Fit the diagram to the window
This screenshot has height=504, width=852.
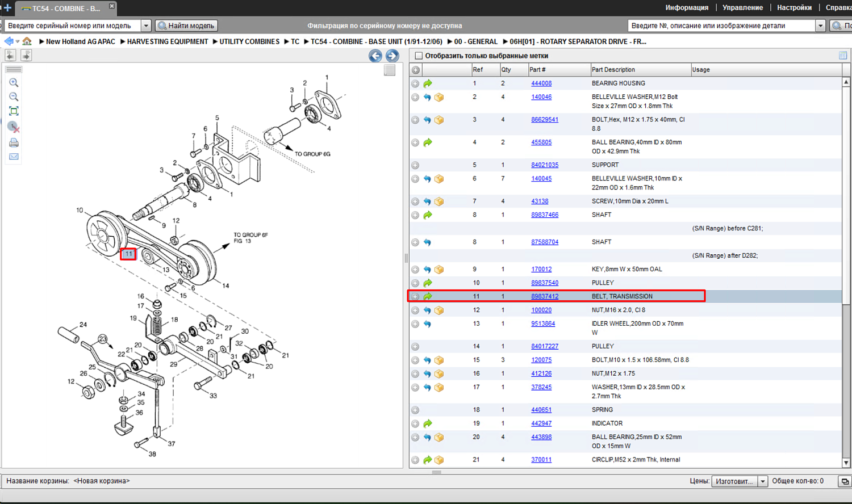coord(14,111)
